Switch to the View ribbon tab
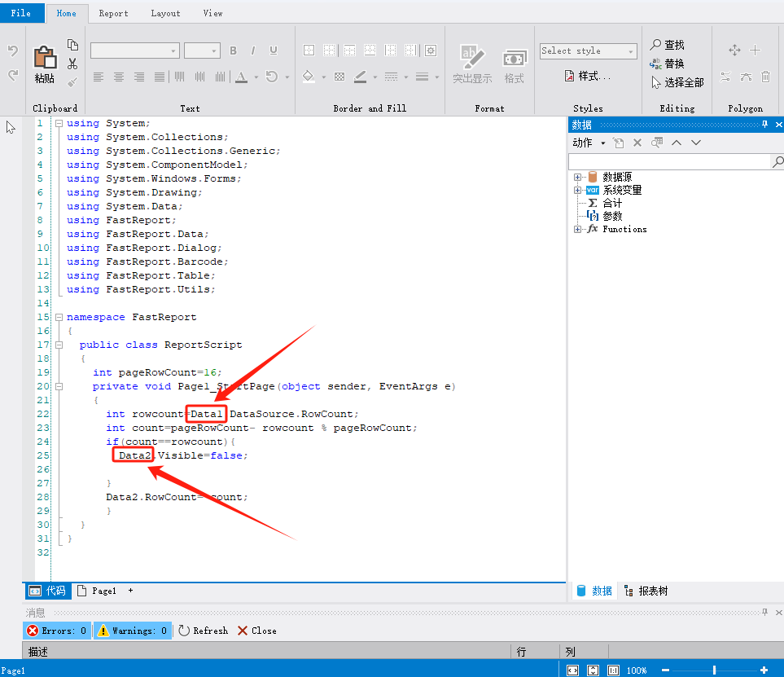This screenshot has width=784, height=677. pyautogui.click(x=212, y=14)
